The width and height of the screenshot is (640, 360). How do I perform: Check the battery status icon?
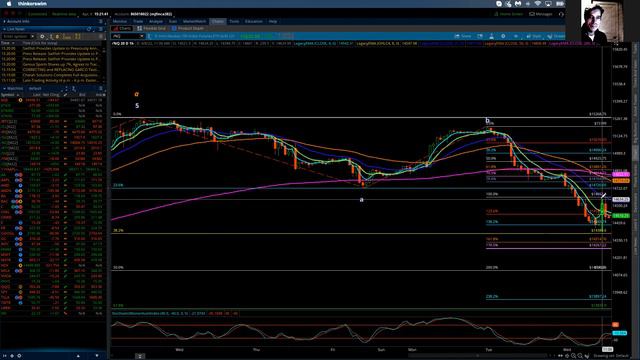click(560, 4)
